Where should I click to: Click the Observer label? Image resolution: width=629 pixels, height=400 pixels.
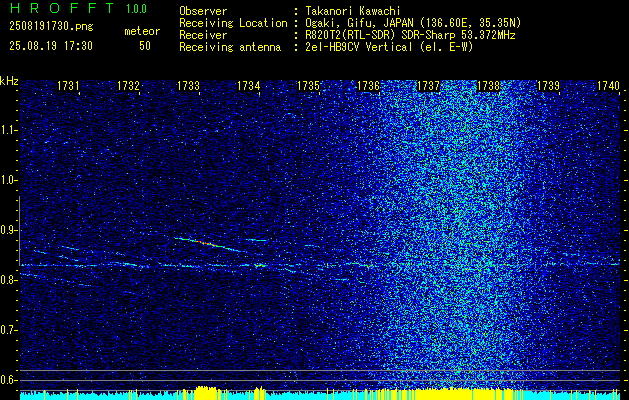[x=203, y=11]
